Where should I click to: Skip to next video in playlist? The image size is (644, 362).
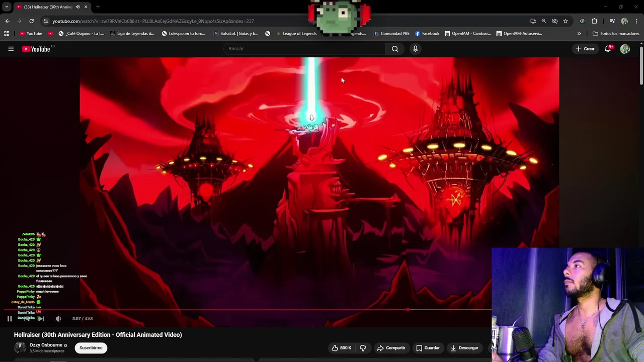41,319
